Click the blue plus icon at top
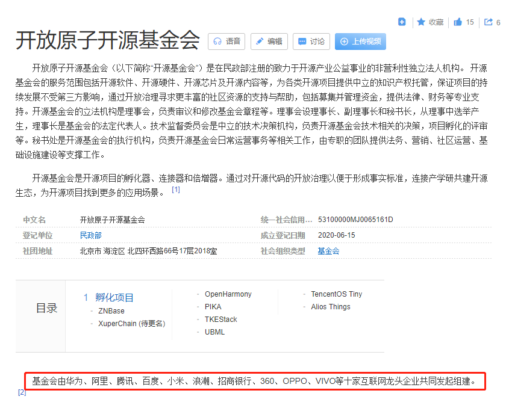The width and height of the screenshot is (506, 420). coord(402,22)
